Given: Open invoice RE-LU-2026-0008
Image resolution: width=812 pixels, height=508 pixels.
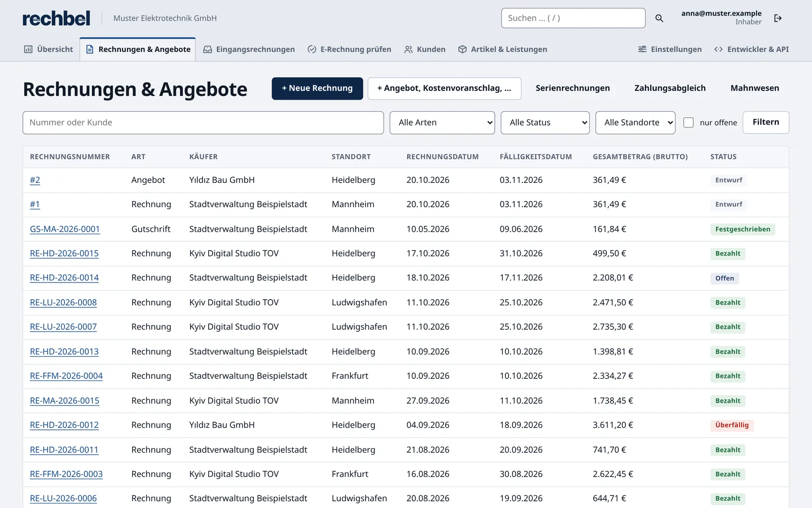Looking at the screenshot, I should pos(63,302).
